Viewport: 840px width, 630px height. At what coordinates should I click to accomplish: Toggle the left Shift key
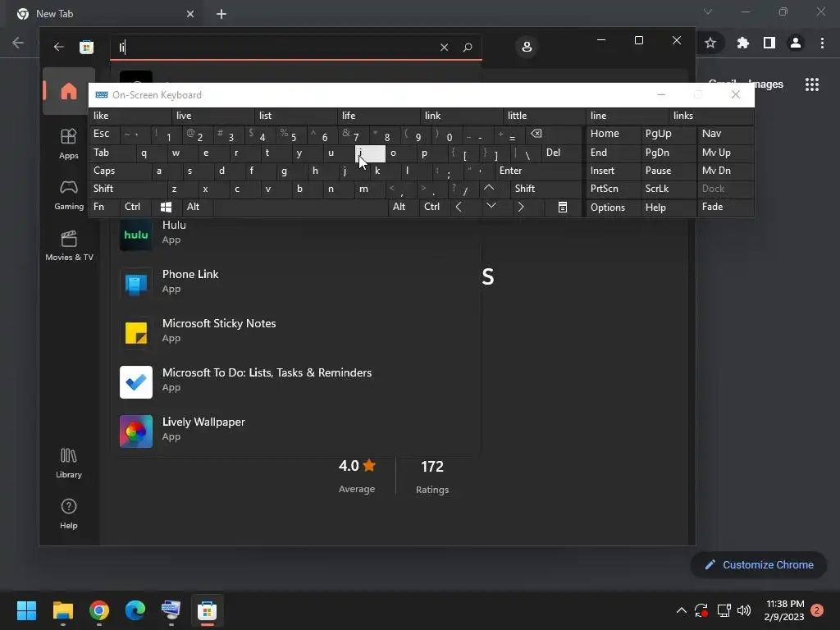point(127,189)
